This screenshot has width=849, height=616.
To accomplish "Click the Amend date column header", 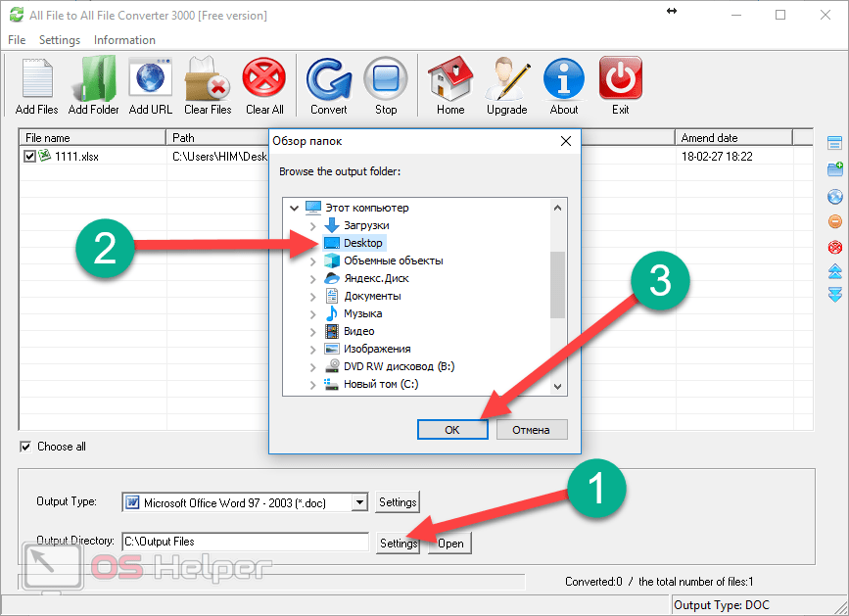I will pos(733,137).
